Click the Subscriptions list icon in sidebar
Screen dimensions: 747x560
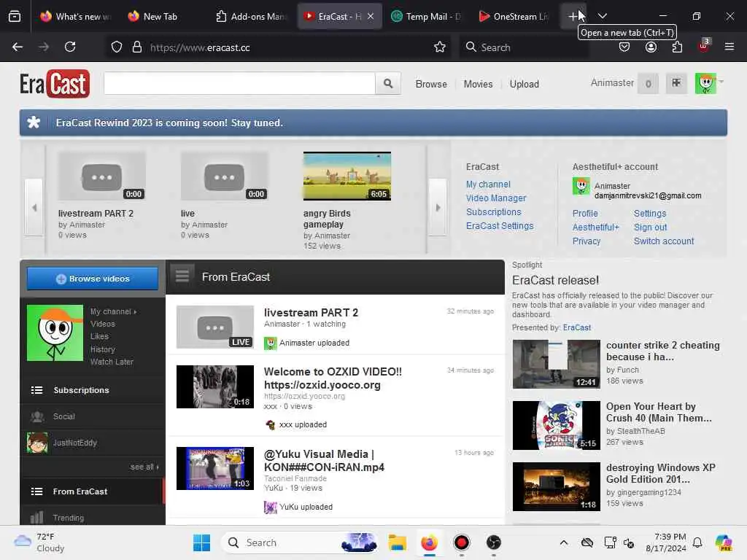pos(36,390)
